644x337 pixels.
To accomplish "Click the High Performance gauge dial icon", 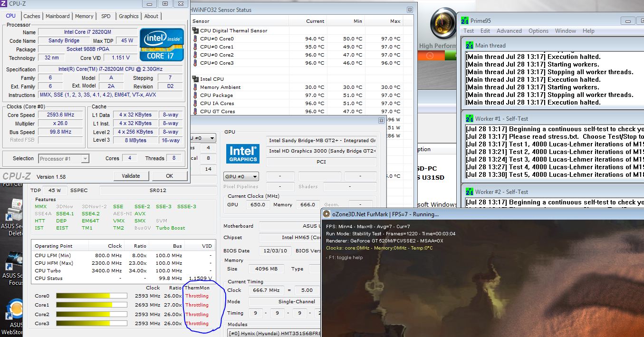I will (x=443, y=23).
